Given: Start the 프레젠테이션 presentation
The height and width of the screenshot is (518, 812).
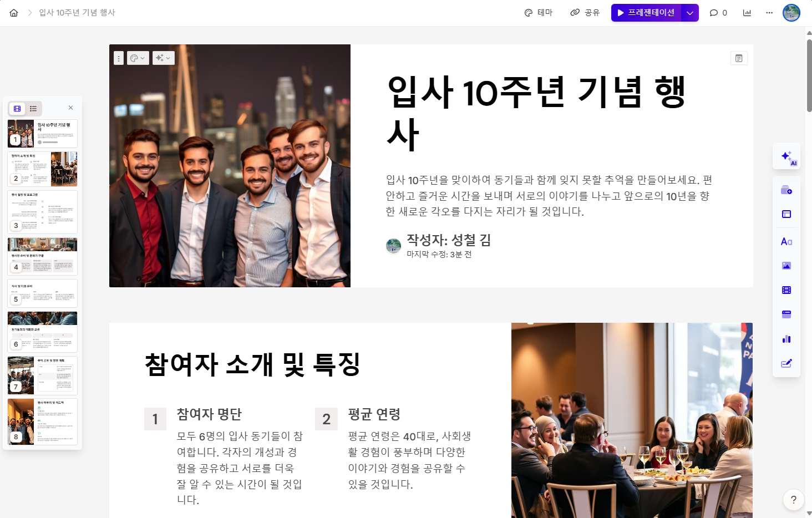Looking at the screenshot, I should coord(646,13).
